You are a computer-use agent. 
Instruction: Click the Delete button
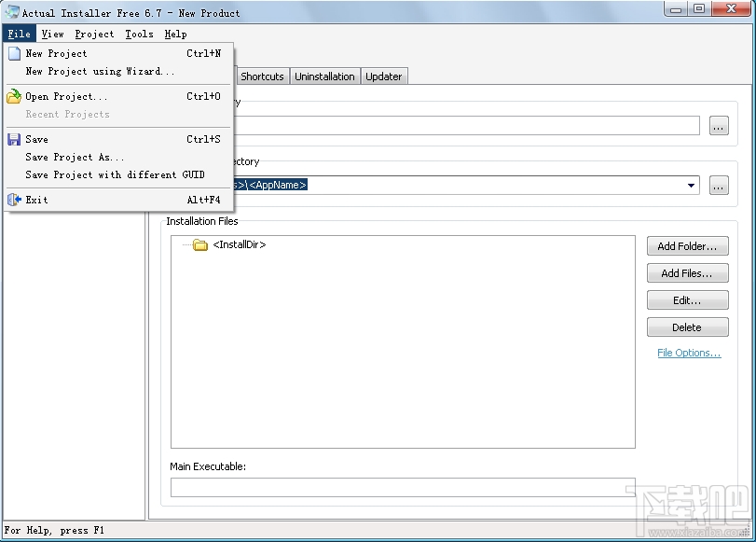coord(687,327)
